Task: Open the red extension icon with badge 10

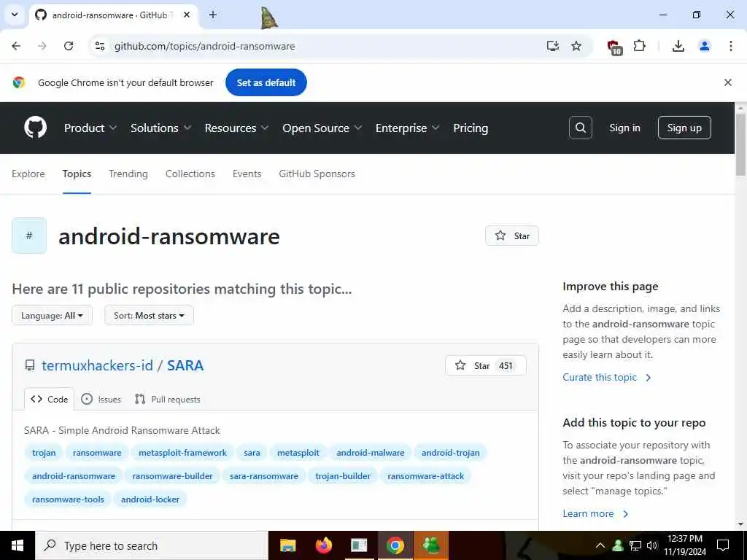Action: pyautogui.click(x=614, y=47)
